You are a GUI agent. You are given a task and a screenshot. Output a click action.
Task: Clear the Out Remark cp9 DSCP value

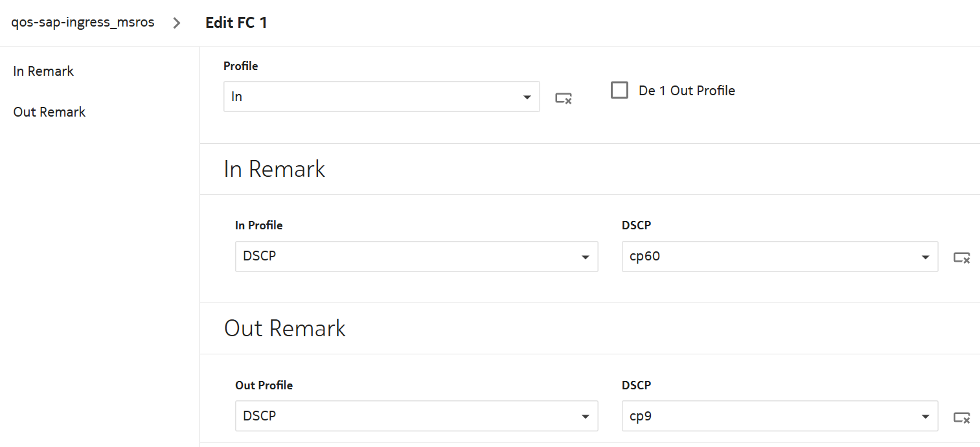961,417
